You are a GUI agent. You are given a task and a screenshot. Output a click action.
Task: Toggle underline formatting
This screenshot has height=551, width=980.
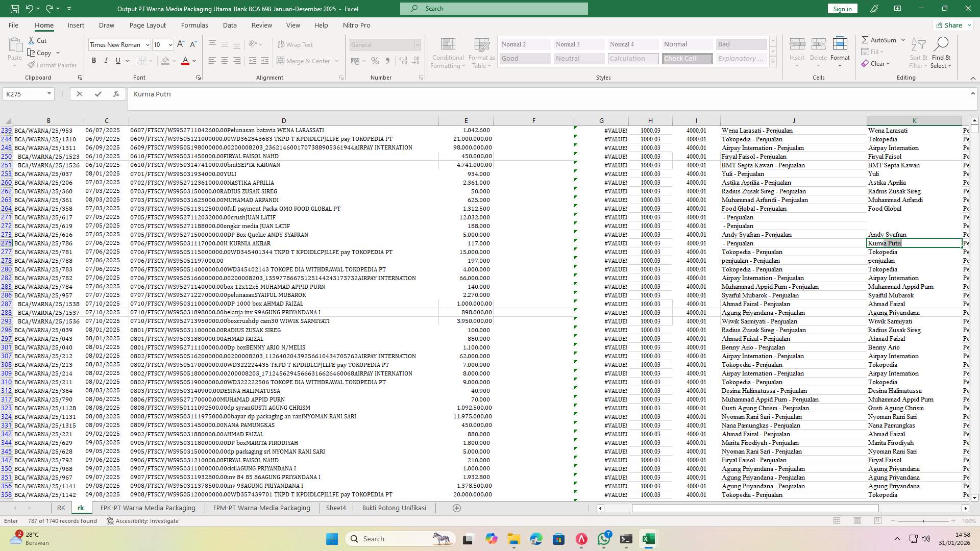pyautogui.click(x=117, y=60)
